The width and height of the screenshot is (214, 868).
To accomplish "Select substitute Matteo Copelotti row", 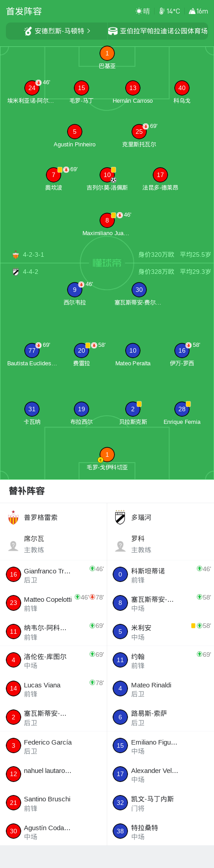I will click(54, 603).
